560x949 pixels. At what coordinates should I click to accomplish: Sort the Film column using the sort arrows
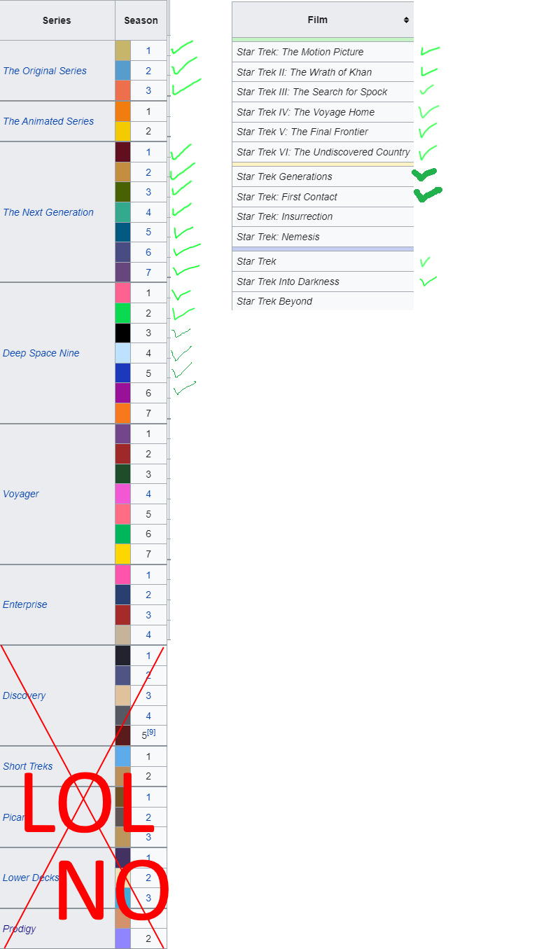tap(406, 20)
